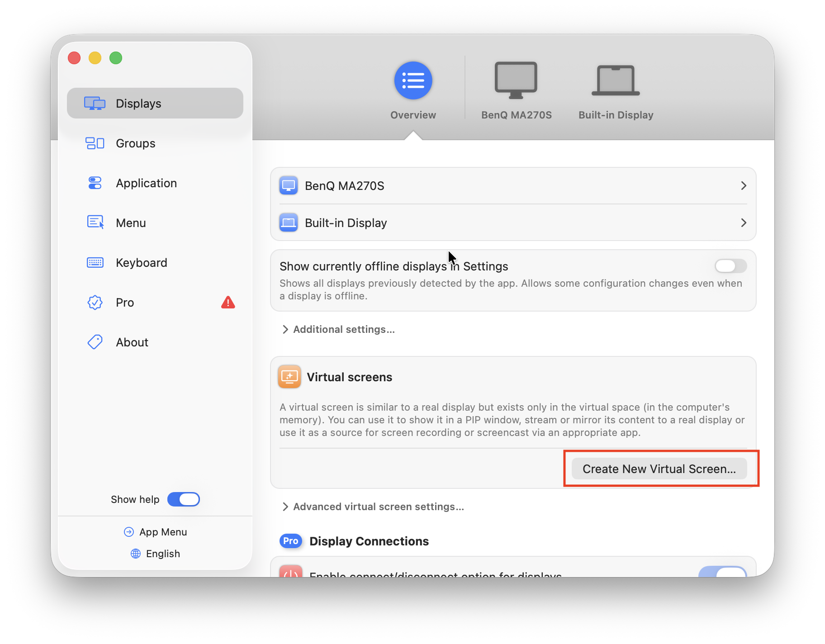Click Create New Virtual Screen… button

point(659,469)
